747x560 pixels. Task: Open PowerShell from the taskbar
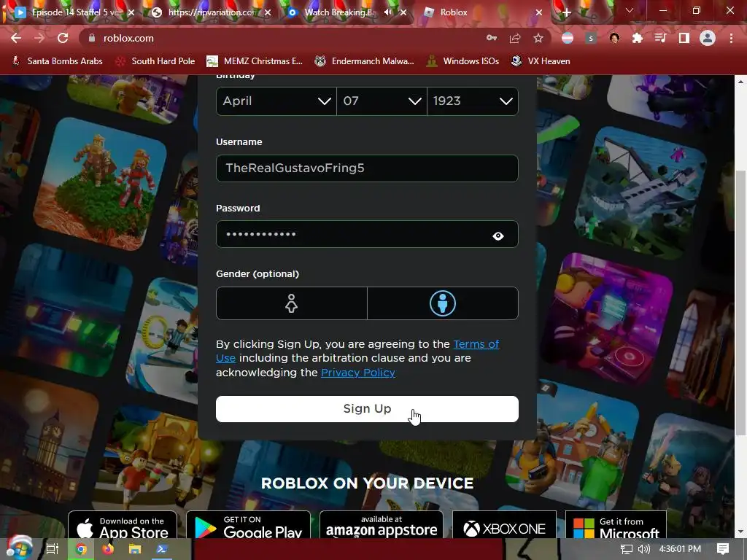(x=162, y=549)
